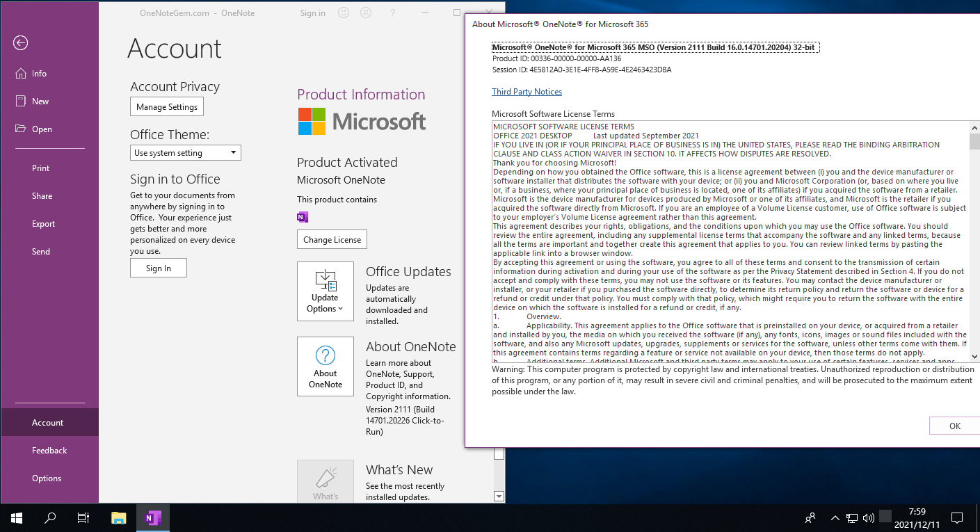Image resolution: width=980 pixels, height=532 pixels.
Task: Open the Account page
Action: 49,422
